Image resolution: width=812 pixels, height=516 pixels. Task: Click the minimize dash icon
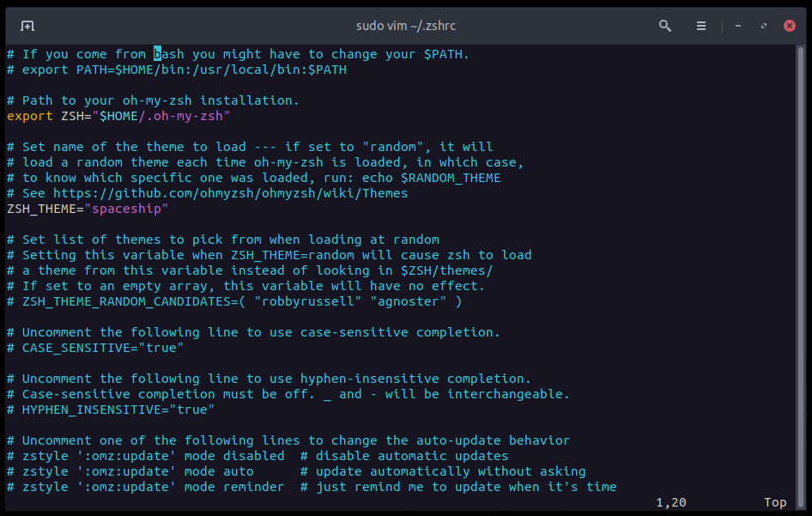(x=737, y=26)
